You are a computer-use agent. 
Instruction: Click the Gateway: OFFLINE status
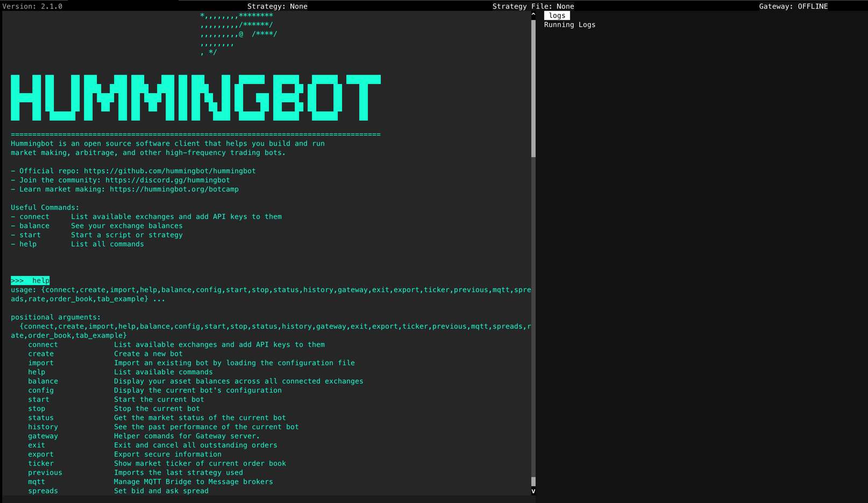coord(794,6)
